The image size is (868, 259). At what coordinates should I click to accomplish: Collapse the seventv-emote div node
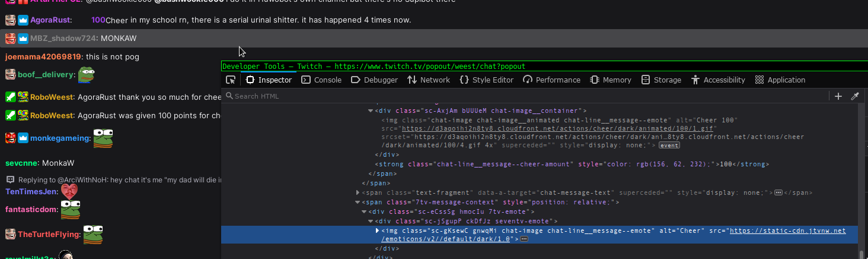[x=371, y=221]
